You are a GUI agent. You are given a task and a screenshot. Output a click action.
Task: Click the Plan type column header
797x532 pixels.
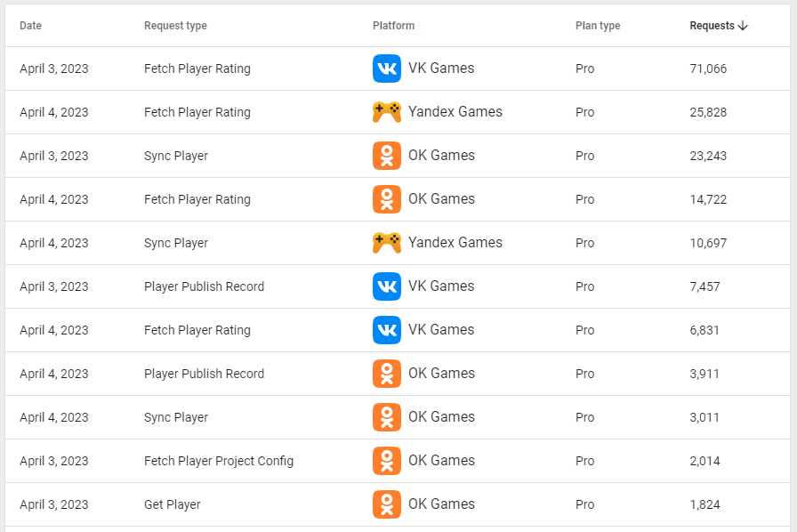point(598,26)
